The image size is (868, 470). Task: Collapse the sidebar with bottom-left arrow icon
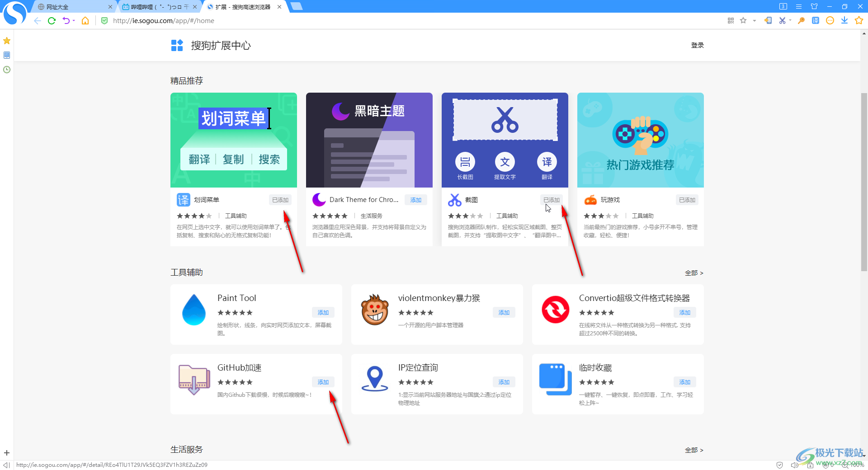pyautogui.click(x=6, y=465)
